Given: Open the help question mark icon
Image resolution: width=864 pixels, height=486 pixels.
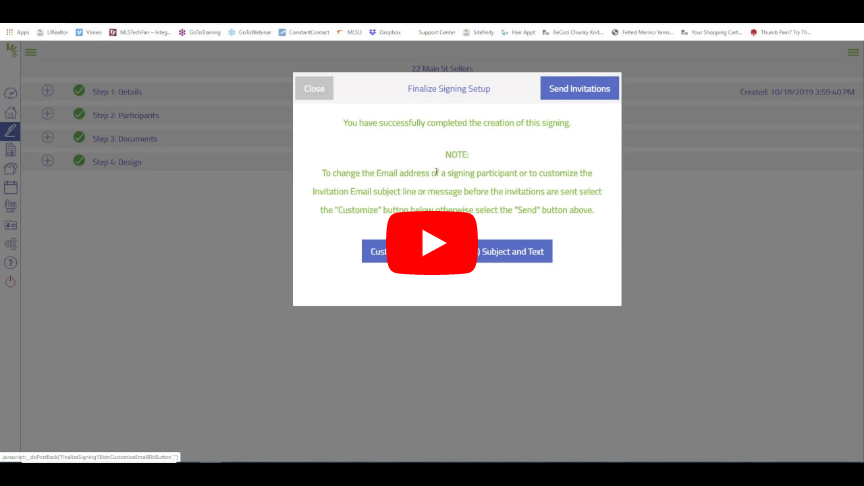Looking at the screenshot, I should (11, 262).
